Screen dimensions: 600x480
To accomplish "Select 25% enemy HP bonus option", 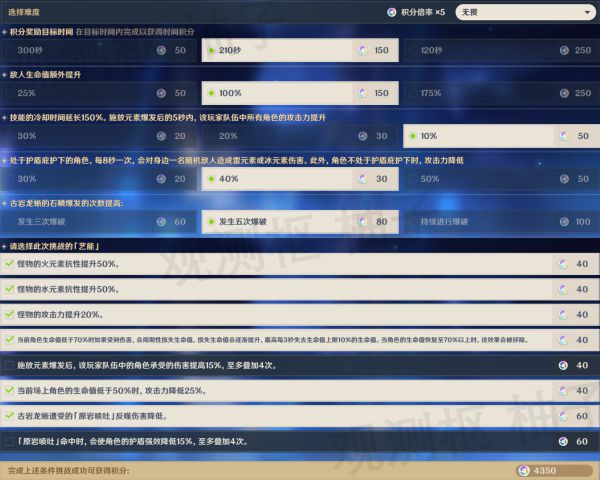I will click(27, 92).
